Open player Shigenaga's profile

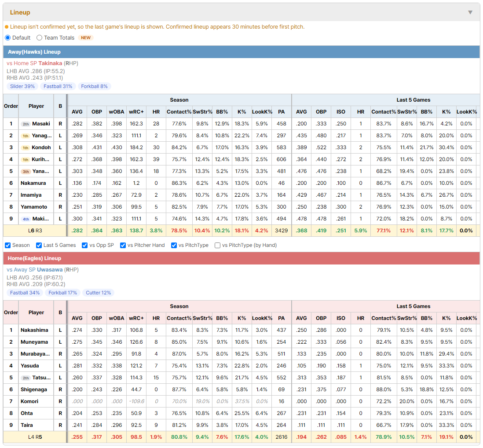click(34, 389)
